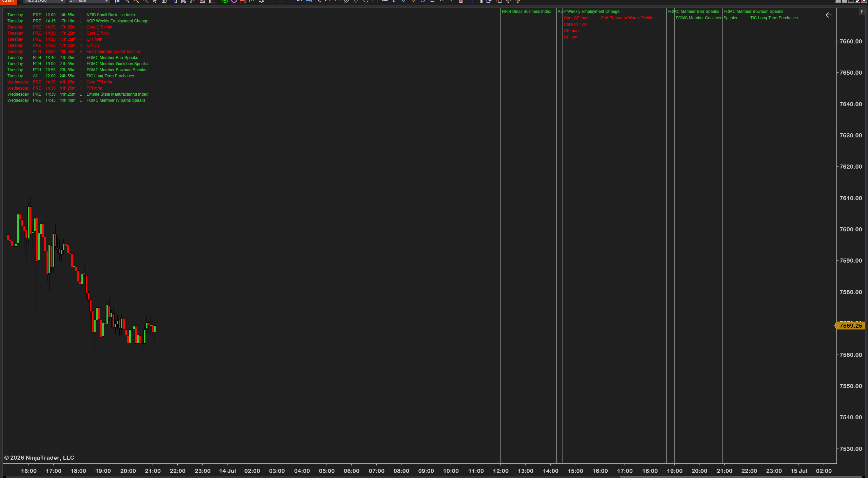Select the FOMC Member Barr Speaks list row
Viewport: 868px width, 478px height.
pos(73,58)
